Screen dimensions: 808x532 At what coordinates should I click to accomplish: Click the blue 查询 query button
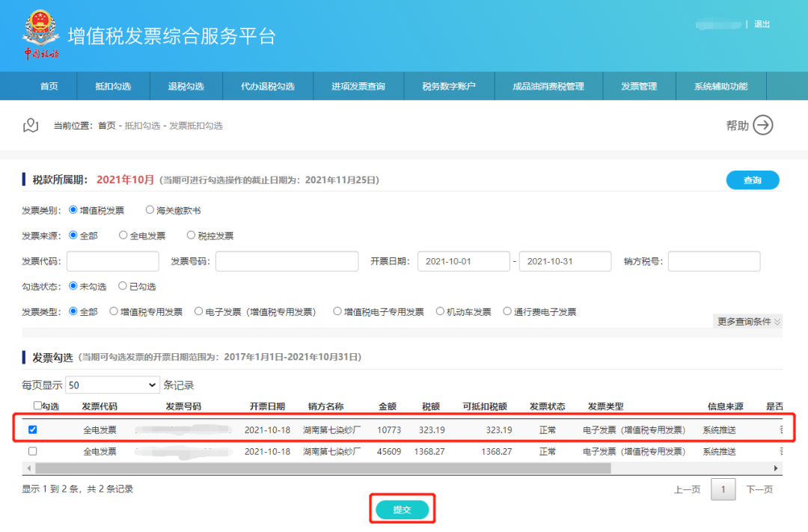pyautogui.click(x=753, y=180)
